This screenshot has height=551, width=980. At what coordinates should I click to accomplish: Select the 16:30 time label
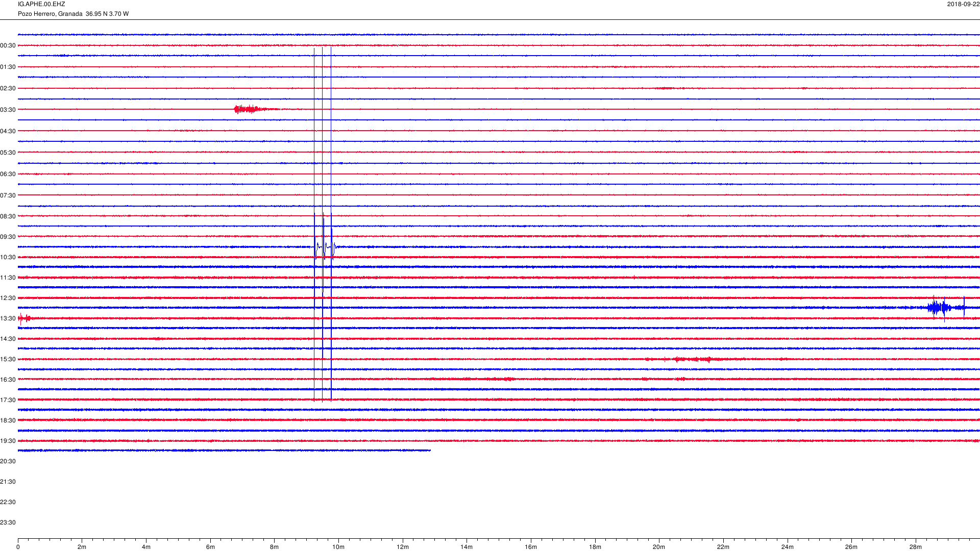click(8, 380)
